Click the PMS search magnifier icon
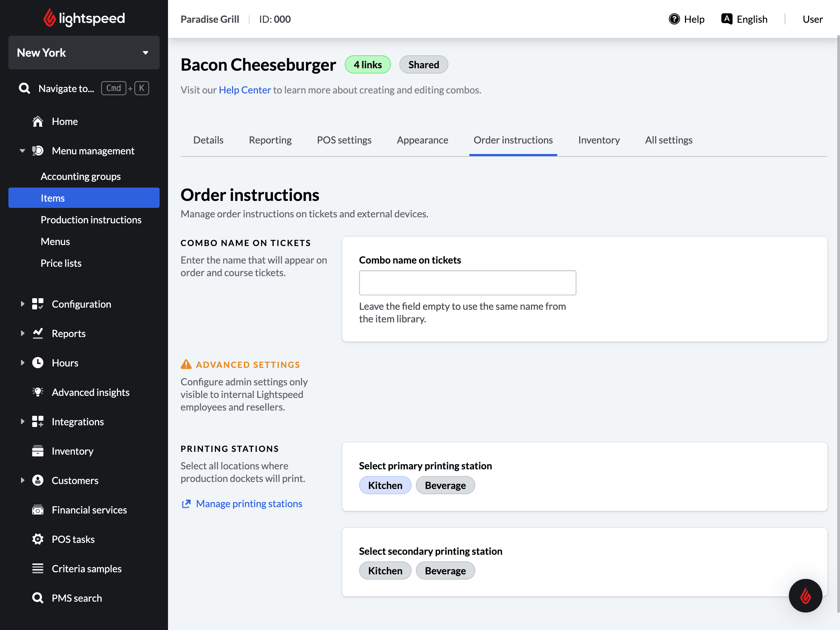 pyautogui.click(x=37, y=598)
